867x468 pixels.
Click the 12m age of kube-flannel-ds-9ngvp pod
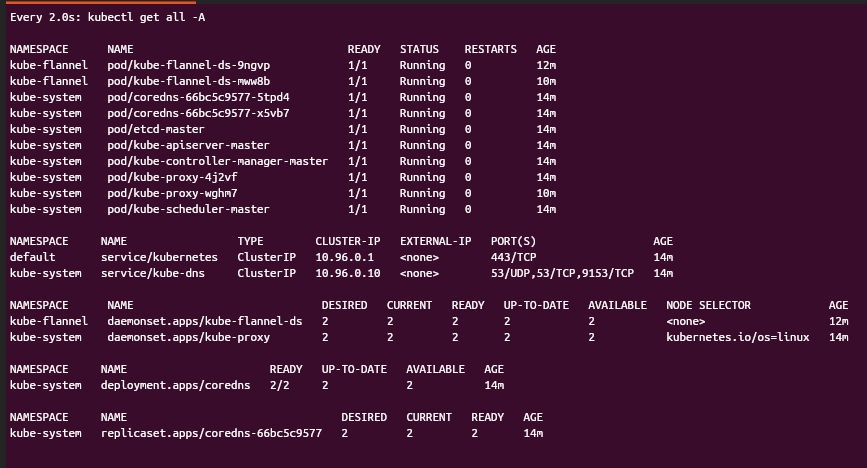pos(546,65)
